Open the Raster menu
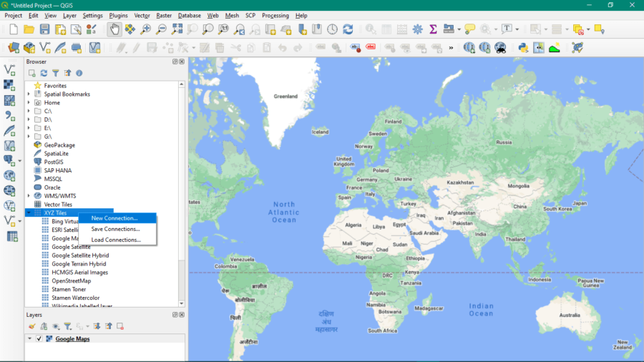The height and width of the screenshot is (362, 644). [x=164, y=16]
